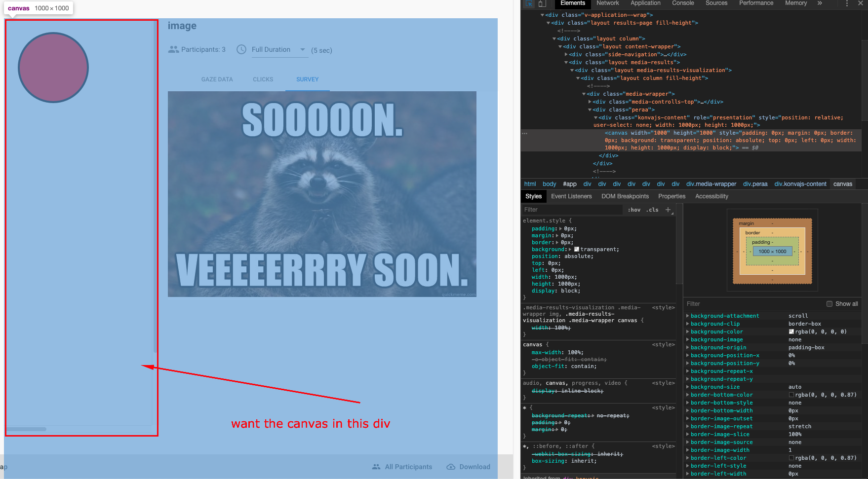The height and width of the screenshot is (479, 868).
Task: Open the Sources tab
Action: (716, 3)
